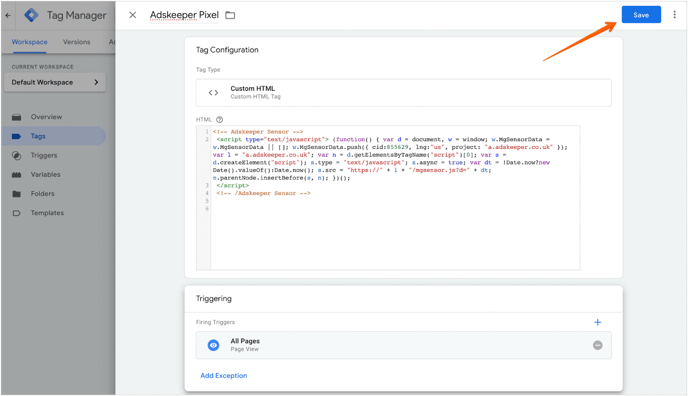
Task: Click the Adskeeper Sensor opening comment line
Action: pos(258,132)
